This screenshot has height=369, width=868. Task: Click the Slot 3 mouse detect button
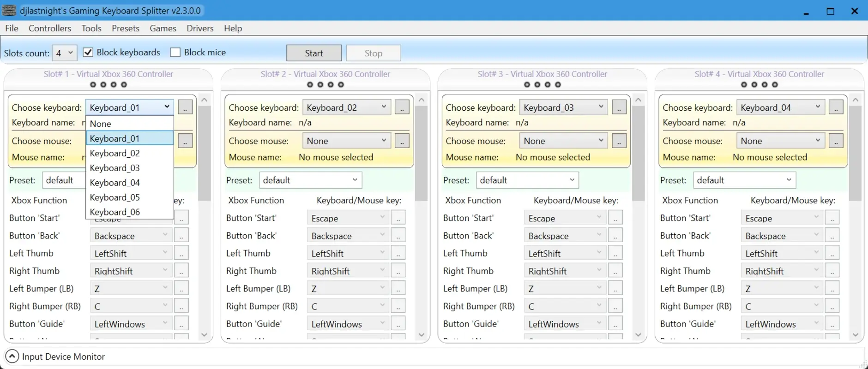(619, 140)
